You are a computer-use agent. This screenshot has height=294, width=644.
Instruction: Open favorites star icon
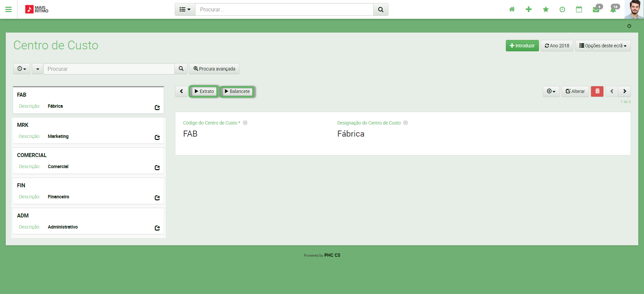click(x=546, y=9)
